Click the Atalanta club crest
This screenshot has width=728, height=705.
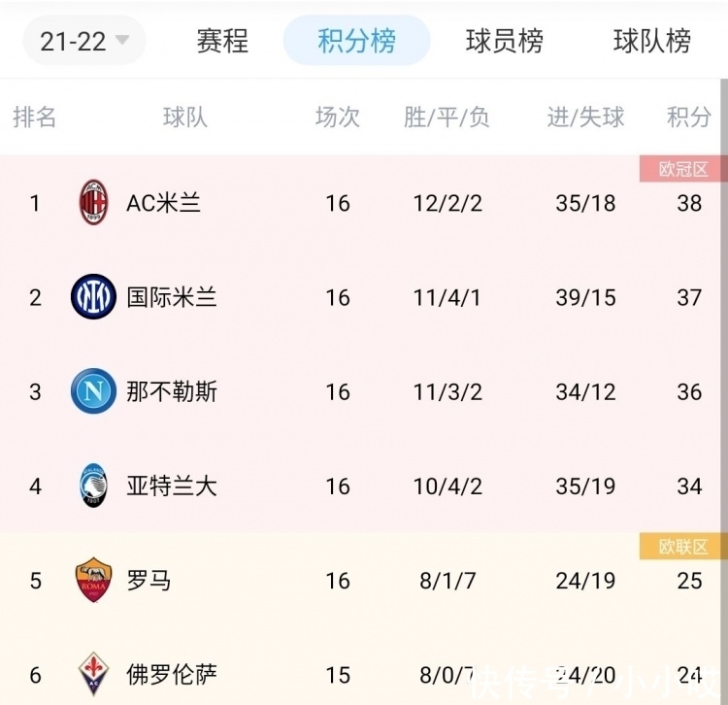pos(93,486)
